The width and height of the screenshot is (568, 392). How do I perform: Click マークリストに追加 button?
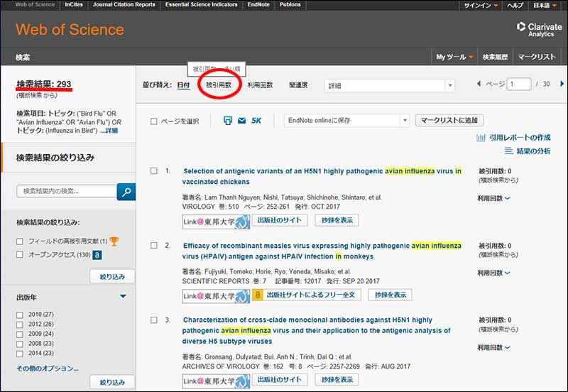tap(449, 120)
